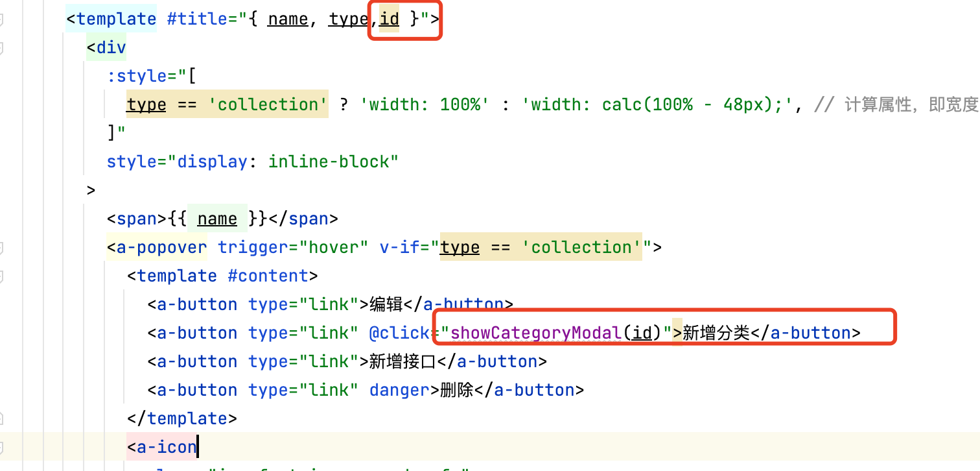The width and height of the screenshot is (980, 471).
Task: Click the :style binding attribute
Action: point(137,77)
